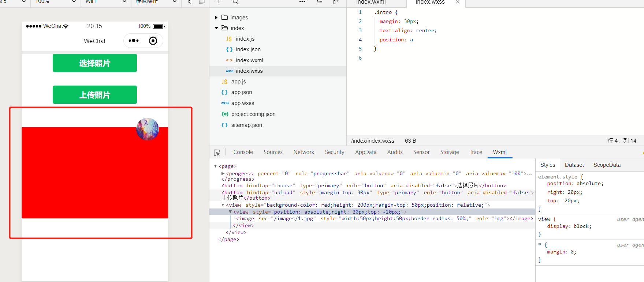The width and height of the screenshot is (644, 282).
Task: Open the Trace debugger tab
Action: point(476,152)
